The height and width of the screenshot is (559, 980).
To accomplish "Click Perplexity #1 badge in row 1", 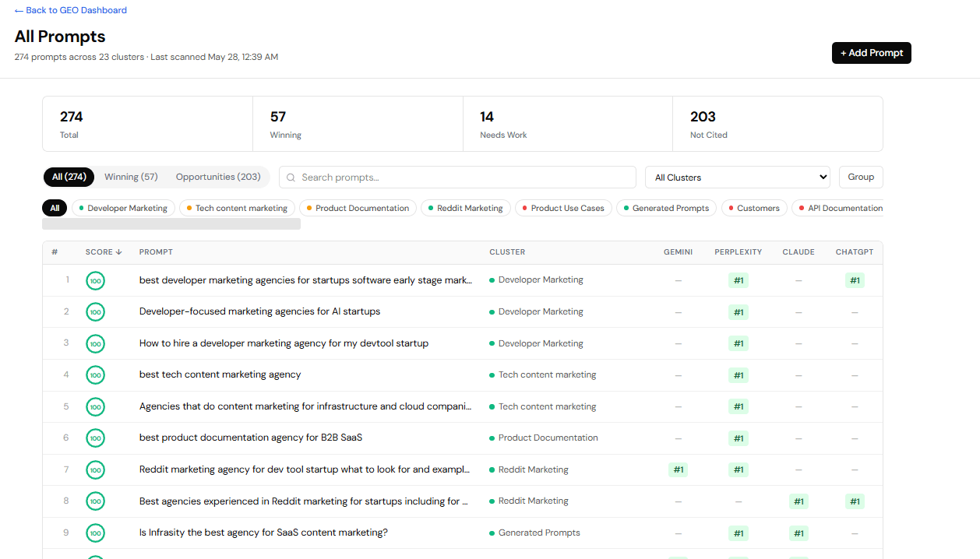I will click(x=739, y=280).
